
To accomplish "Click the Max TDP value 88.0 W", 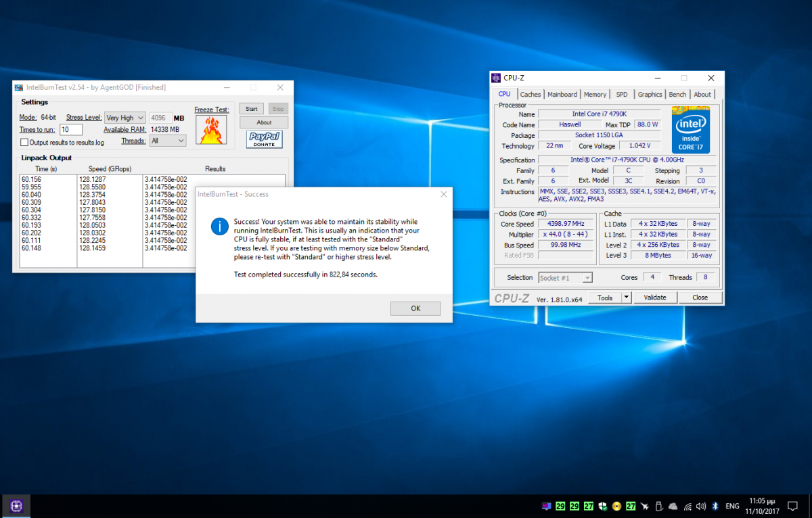I will pos(647,124).
